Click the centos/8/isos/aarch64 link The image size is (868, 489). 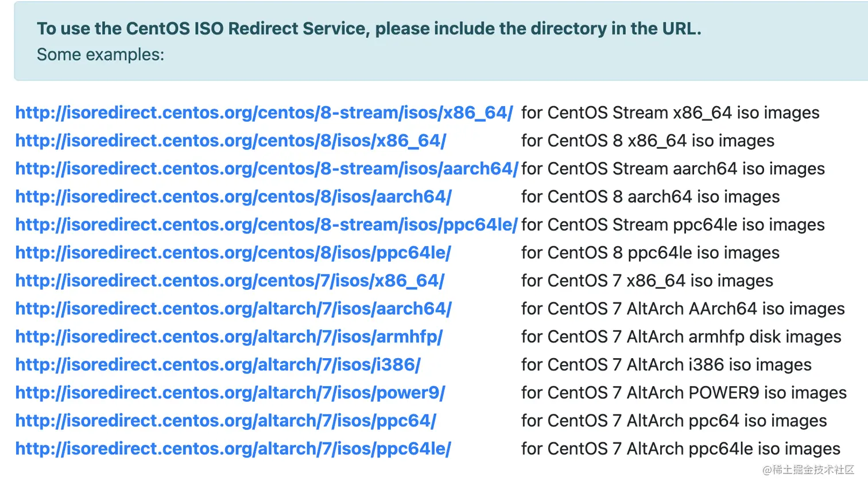pos(233,197)
